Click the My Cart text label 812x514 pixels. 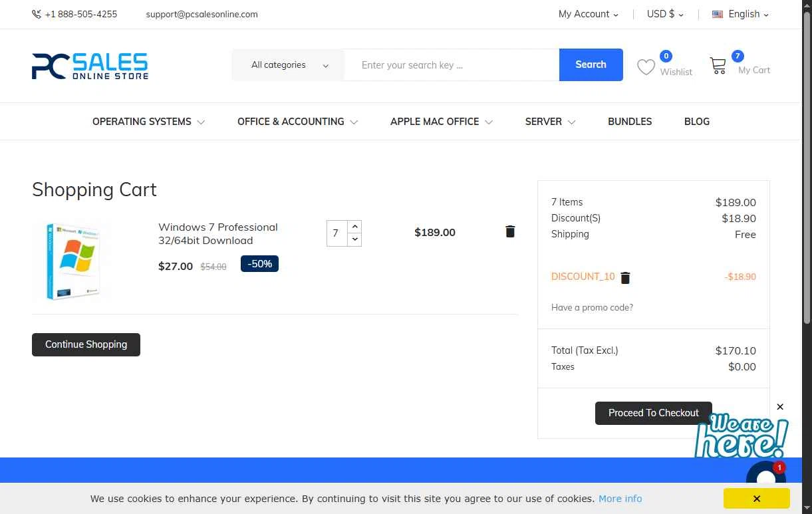pos(754,70)
